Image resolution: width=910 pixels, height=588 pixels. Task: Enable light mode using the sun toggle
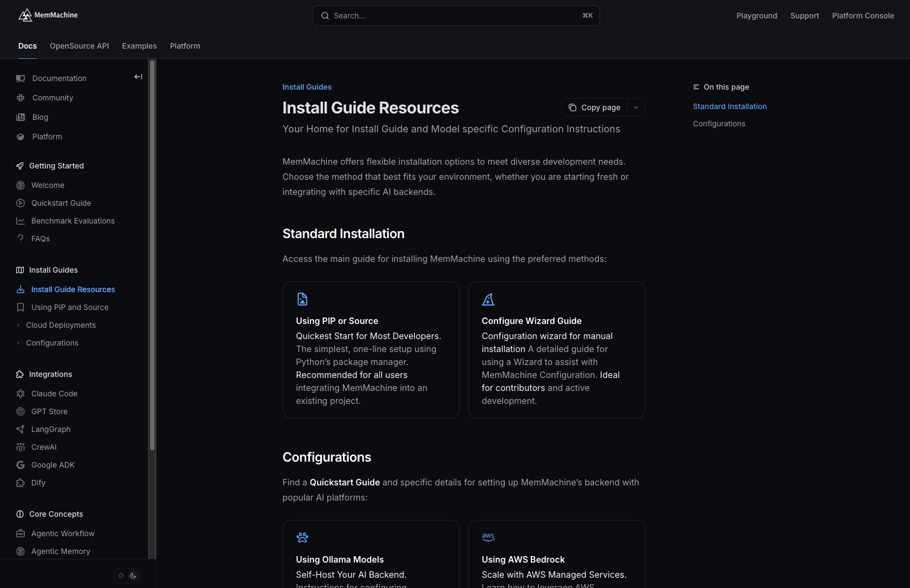(x=120, y=576)
